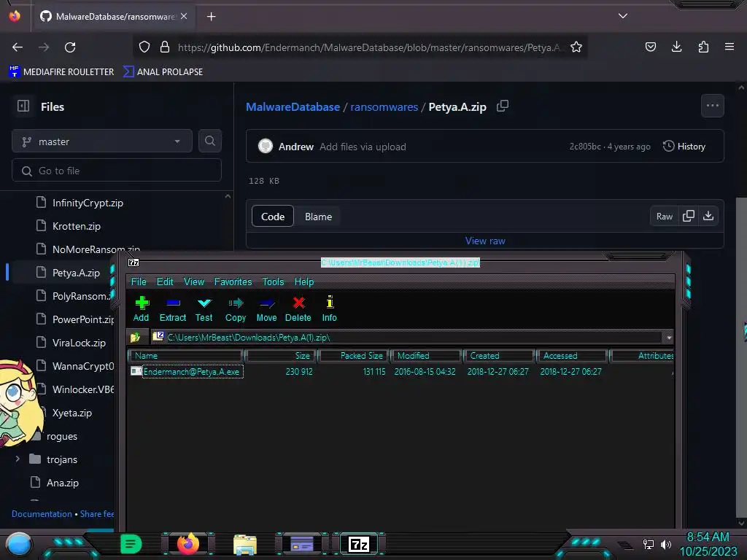Sort by the Modified column header
747x560 pixels.
point(426,356)
